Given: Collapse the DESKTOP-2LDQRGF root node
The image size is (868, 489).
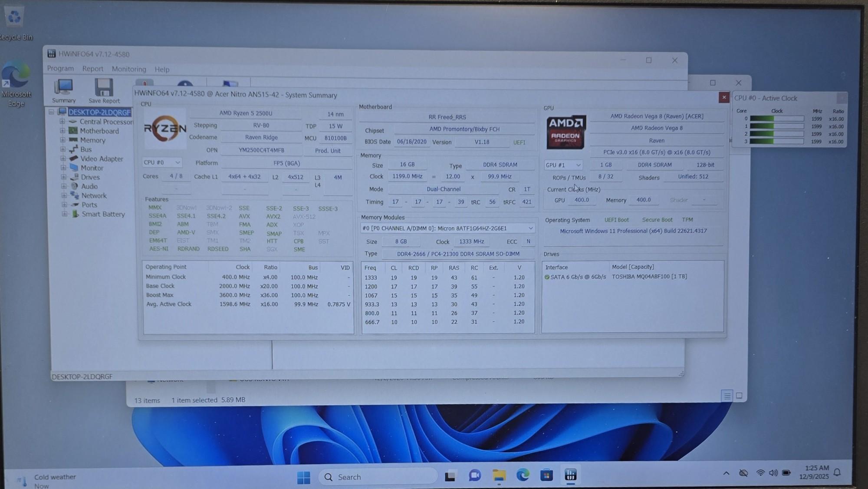Looking at the screenshot, I should [x=51, y=112].
